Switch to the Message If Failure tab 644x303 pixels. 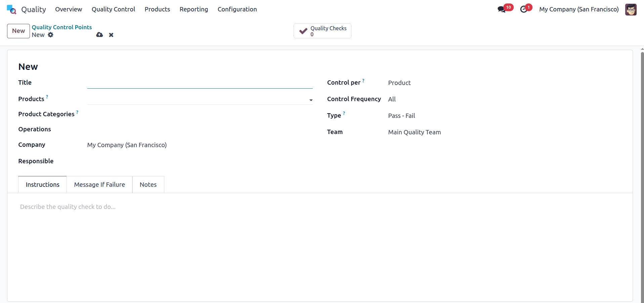pyautogui.click(x=99, y=184)
